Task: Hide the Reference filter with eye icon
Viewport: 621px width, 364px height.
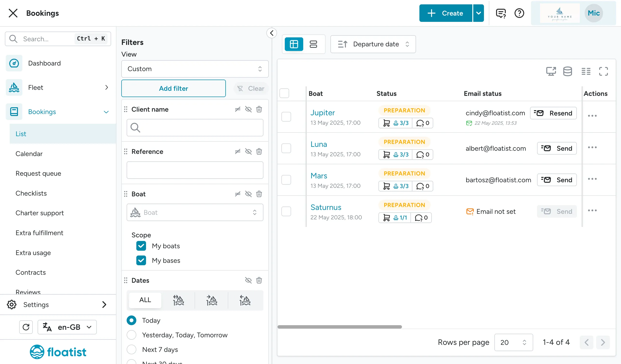Action: coord(248,152)
